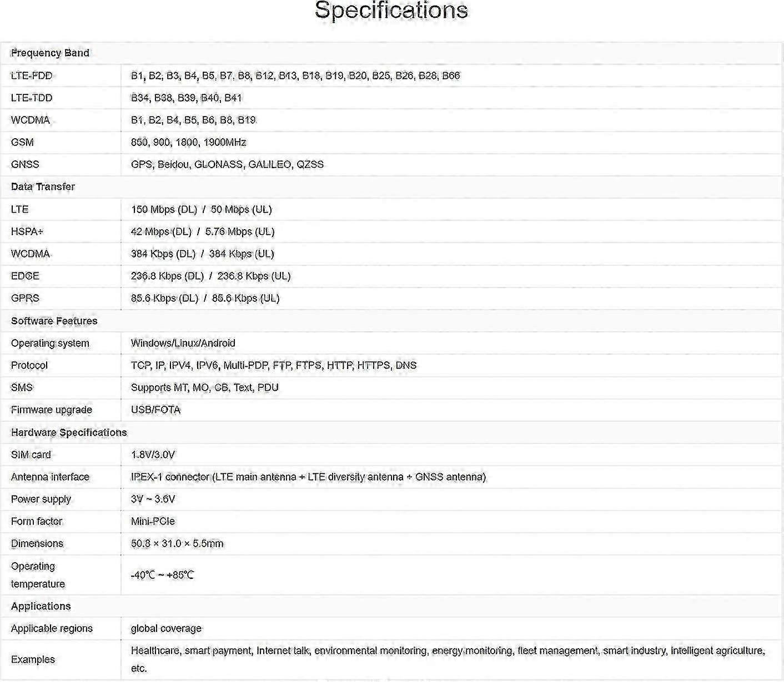The image size is (784, 682).
Task: Click the Software Features section header
Action: 54,321
